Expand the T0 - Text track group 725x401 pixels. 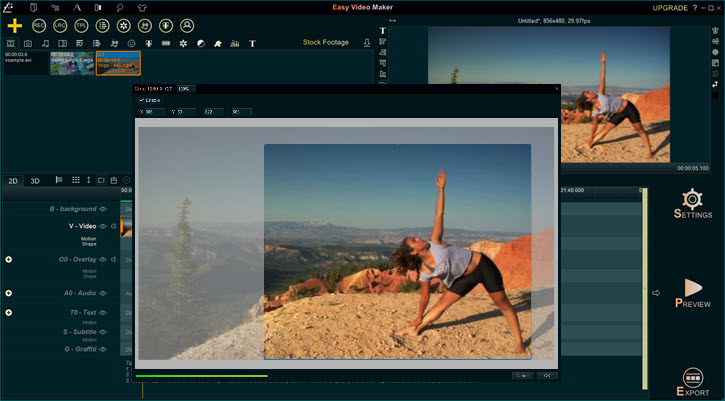[x=9, y=313]
